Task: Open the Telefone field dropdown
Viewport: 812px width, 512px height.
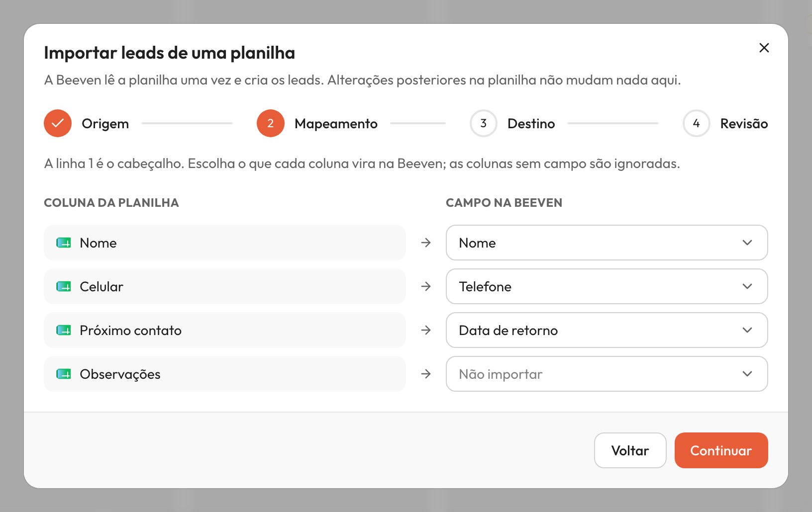Action: pos(607,286)
